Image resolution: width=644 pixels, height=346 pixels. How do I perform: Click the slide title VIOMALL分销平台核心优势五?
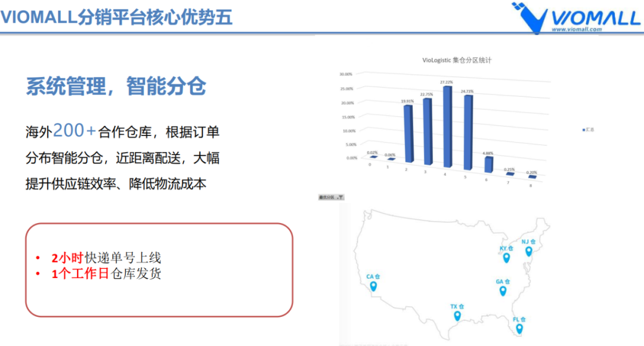pos(116,17)
